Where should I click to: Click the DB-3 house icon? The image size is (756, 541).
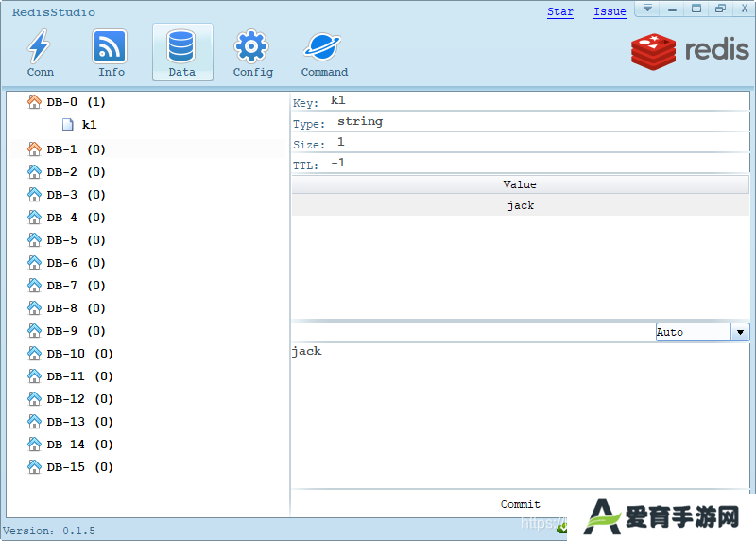(34, 195)
